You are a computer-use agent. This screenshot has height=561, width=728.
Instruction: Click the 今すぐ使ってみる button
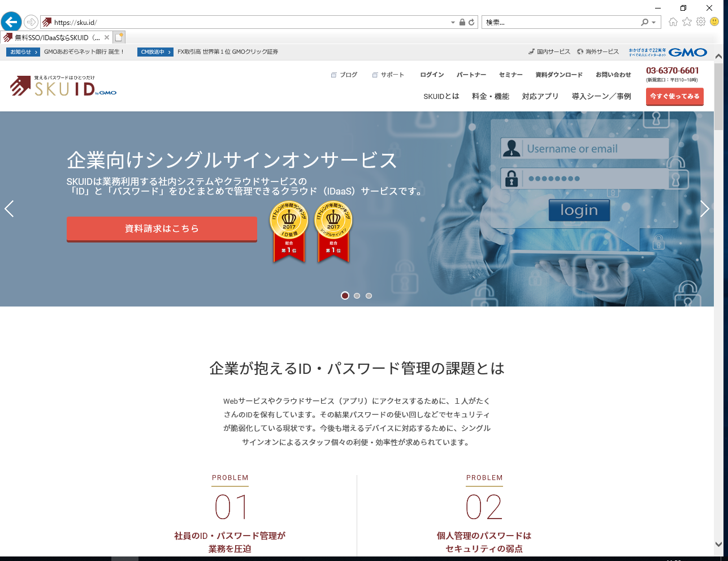tap(675, 96)
